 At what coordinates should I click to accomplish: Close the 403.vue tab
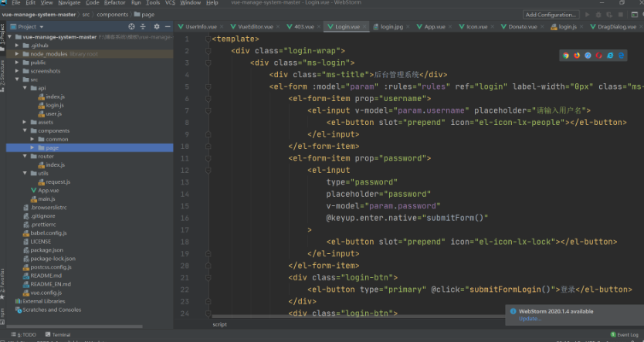point(319,27)
